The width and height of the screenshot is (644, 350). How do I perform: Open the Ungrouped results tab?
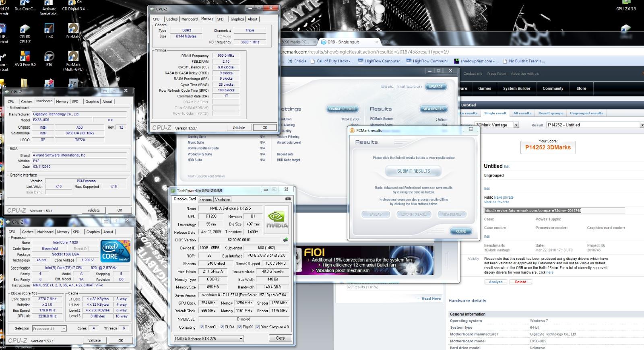tap(586, 113)
